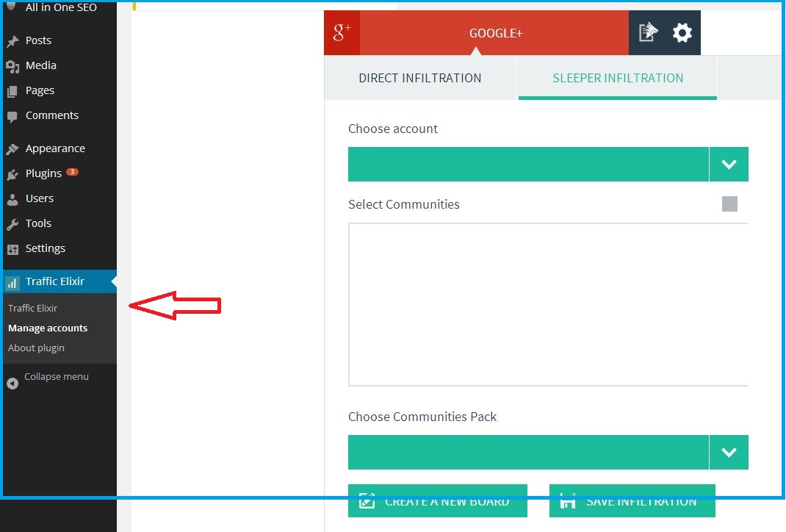Click the Select Communities label text

coord(404,204)
